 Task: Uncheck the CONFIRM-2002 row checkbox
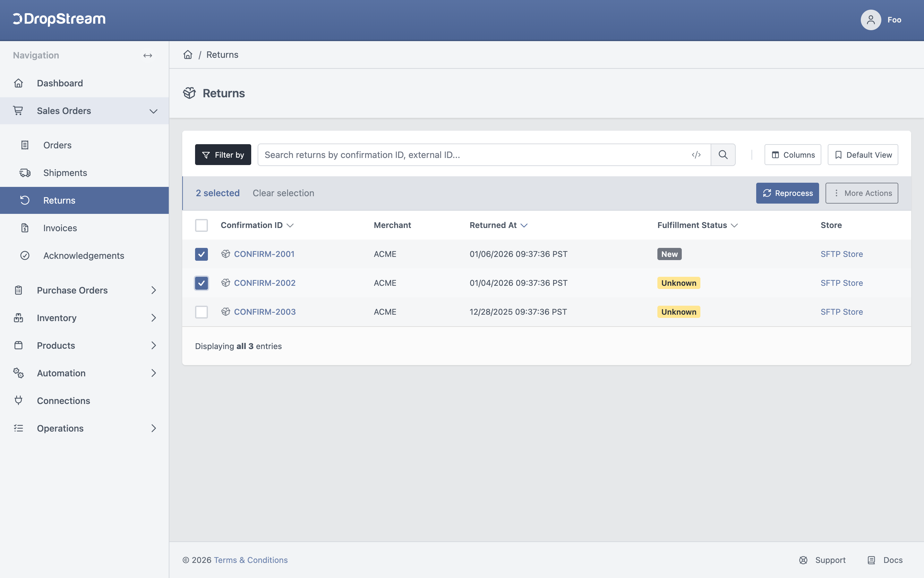coord(201,283)
